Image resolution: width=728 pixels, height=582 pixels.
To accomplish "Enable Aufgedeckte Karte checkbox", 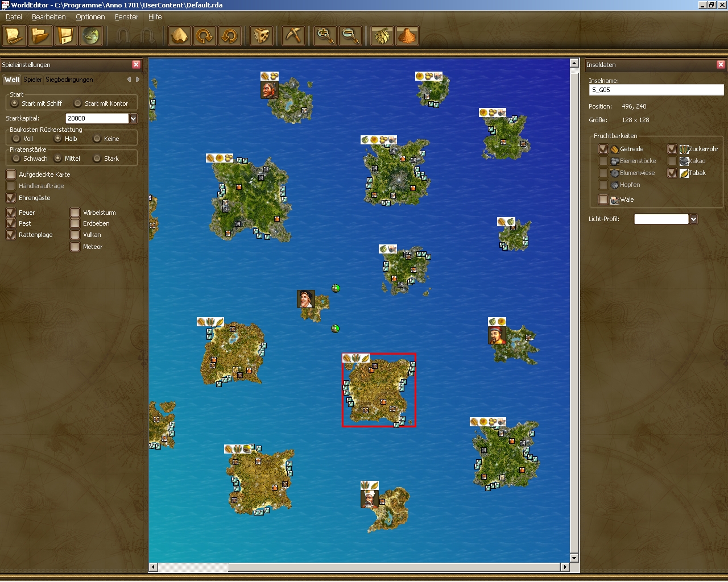I will pos(11,174).
